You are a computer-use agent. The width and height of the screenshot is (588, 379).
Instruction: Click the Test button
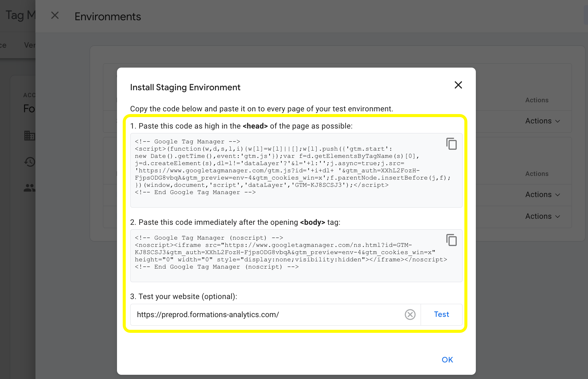point(441,314)
